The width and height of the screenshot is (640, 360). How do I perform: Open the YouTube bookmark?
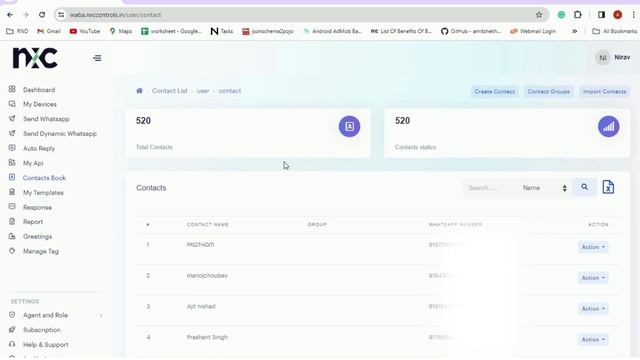pos(85,31)
